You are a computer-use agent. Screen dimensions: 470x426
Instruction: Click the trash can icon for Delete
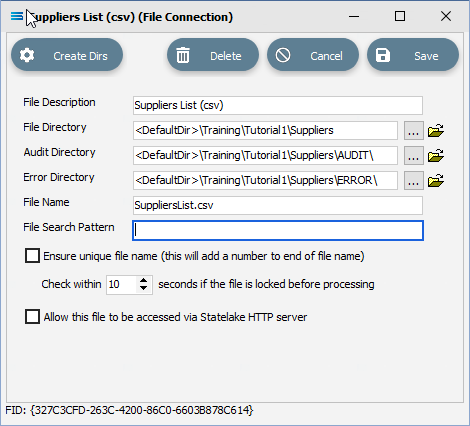point(183,55)
